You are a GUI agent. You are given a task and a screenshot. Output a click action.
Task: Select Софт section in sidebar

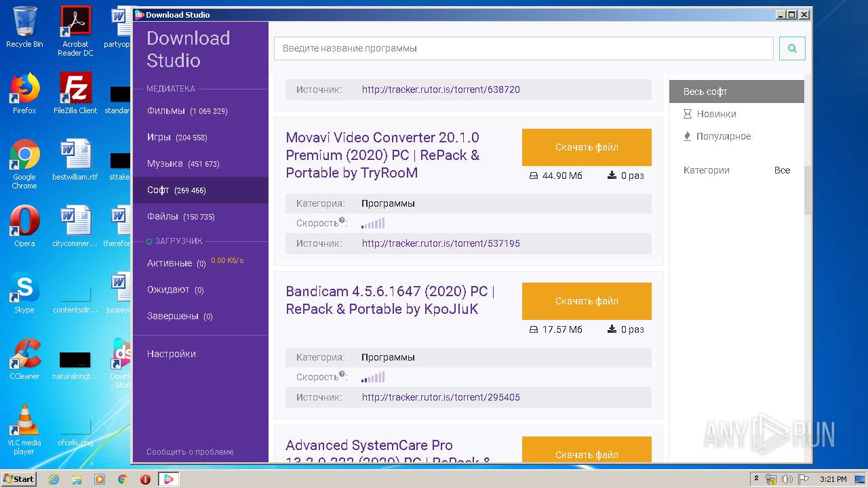click(x=201, y=190)
